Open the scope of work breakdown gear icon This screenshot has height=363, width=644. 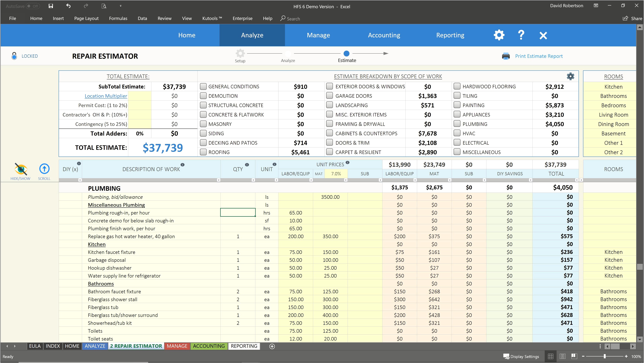tap(570, 76)
